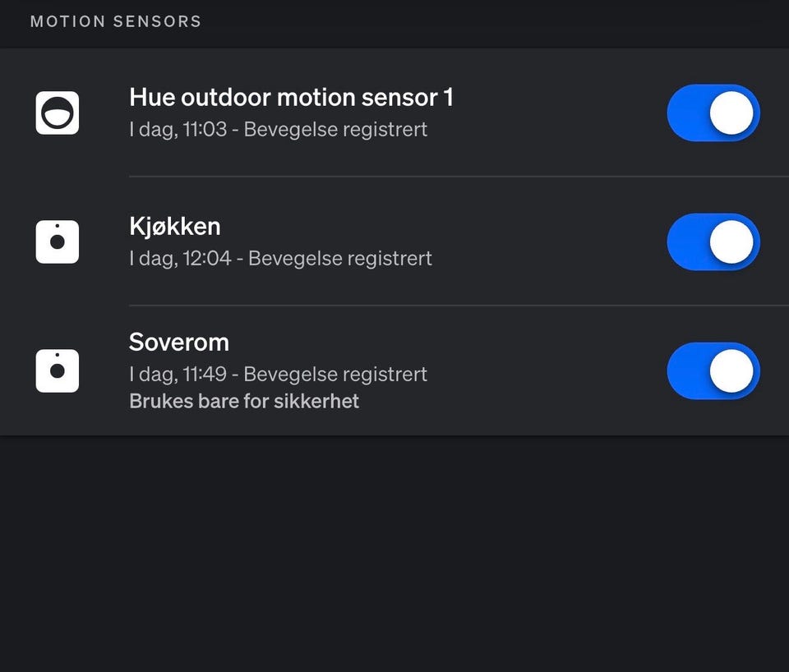This screenshot has height=672, width=789.
Task: Toggle the Soverom motion sensor off
Action: [x=713, y=371]
